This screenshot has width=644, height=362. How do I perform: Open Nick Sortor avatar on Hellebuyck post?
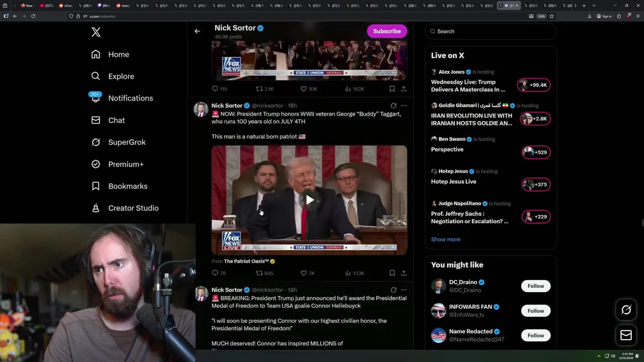(201, 294)
